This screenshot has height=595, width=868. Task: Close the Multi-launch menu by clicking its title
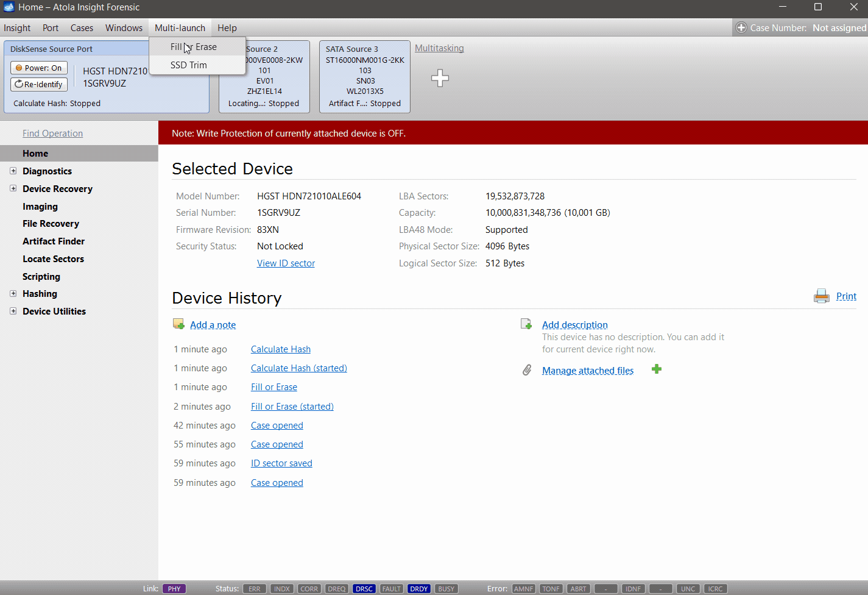(180, 28)
